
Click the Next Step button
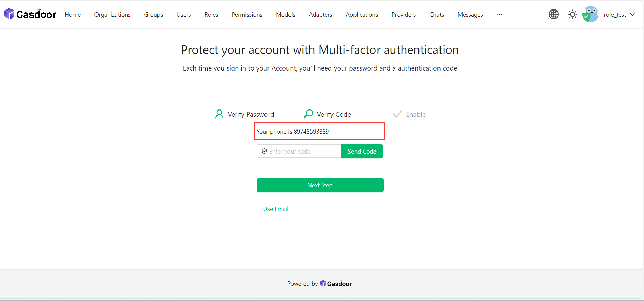point(320,185)
